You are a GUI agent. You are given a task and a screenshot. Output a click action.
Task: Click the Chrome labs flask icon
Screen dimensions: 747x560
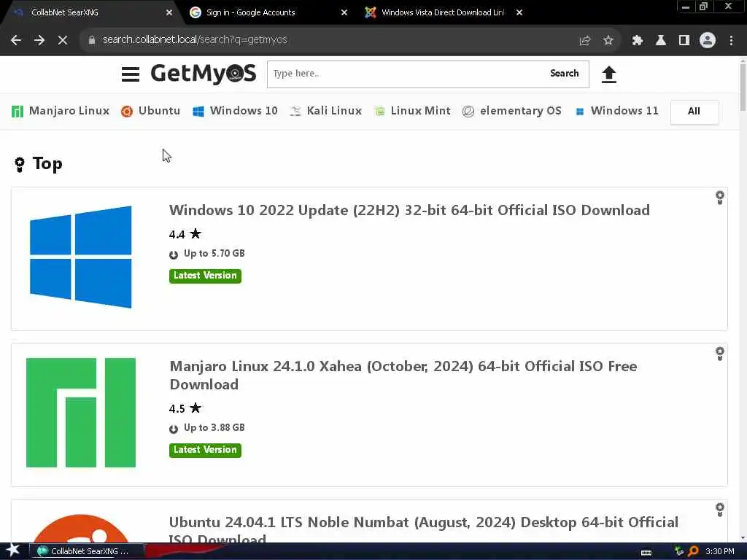[661, 41]
